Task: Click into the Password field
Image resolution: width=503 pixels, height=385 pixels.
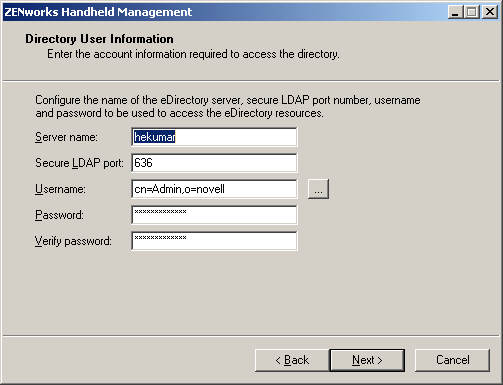Action: [214, 215]
